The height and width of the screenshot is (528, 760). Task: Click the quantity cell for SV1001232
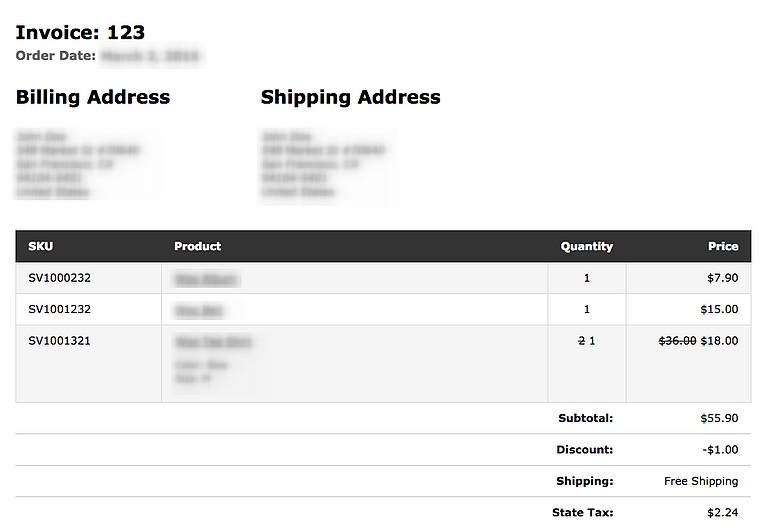587,309
